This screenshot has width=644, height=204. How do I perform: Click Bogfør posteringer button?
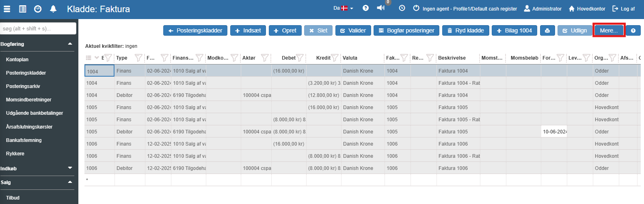[x=406, y=30]
